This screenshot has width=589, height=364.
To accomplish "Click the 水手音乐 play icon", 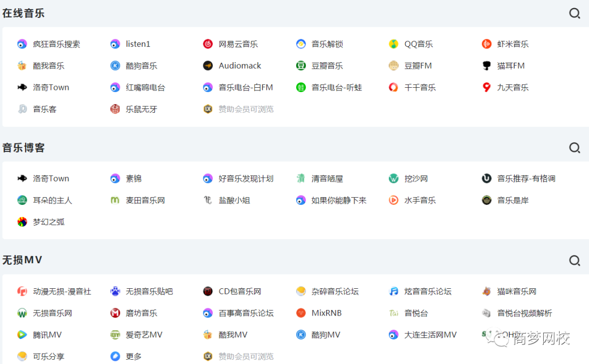I will click(393, 201).
